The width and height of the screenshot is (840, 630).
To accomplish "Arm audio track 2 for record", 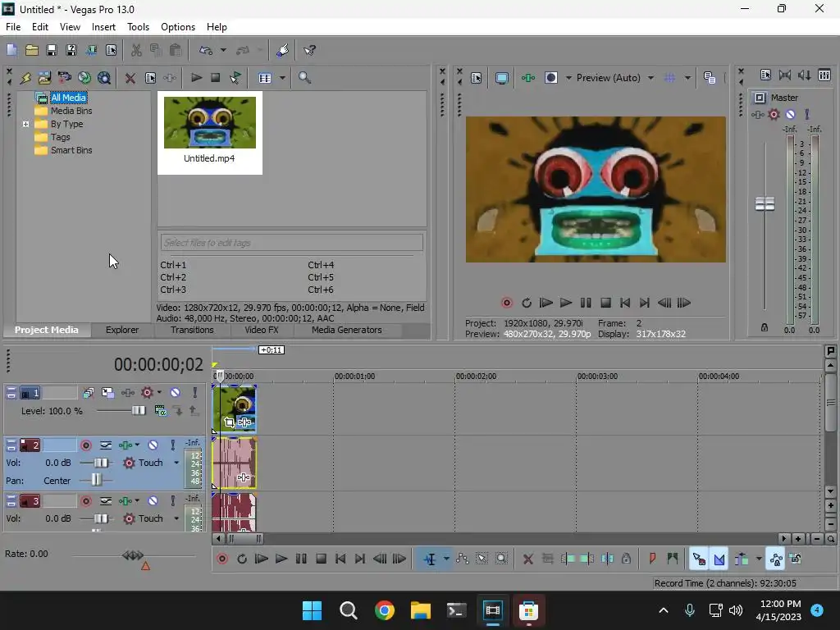I will [85, 445].
